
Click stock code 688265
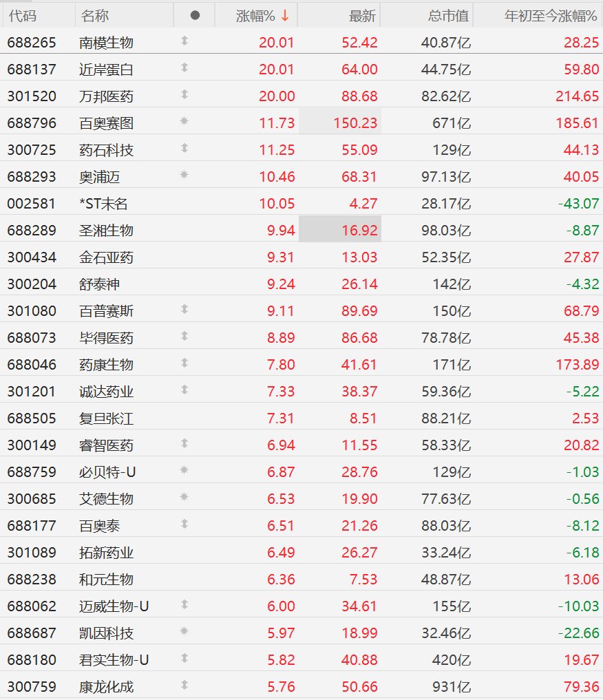click(32, 43)
